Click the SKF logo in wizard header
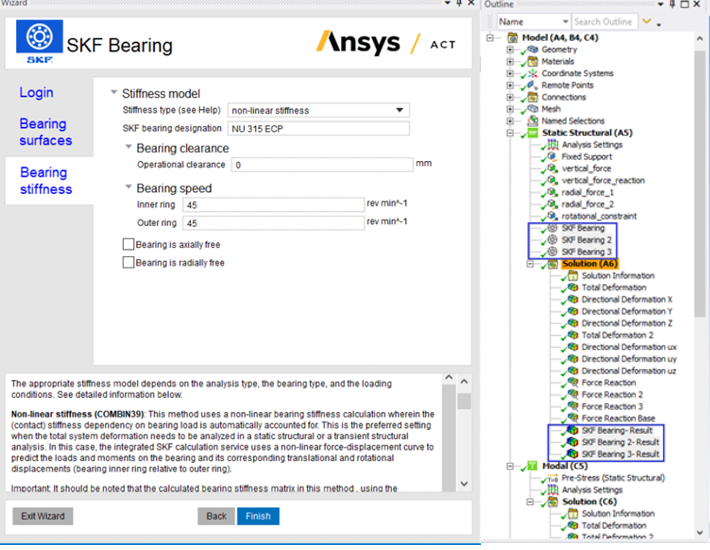The image size is (710, 550). (39, 42)
